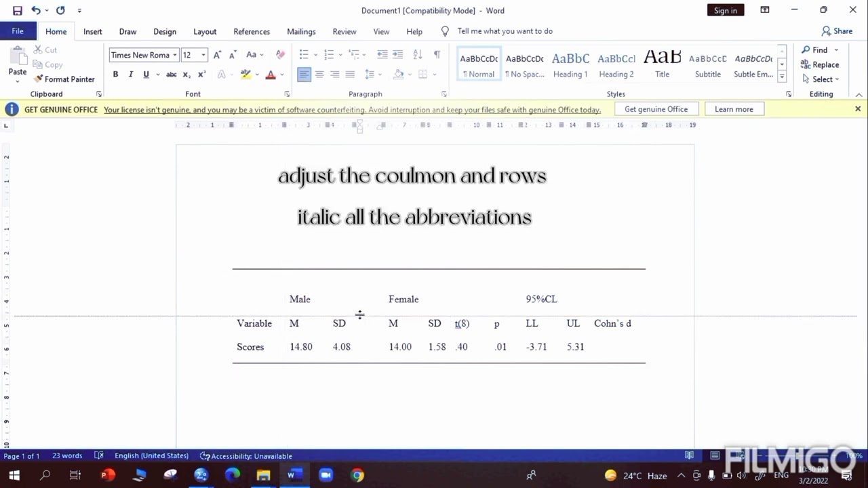
Task: Switch to the Insert tab
Action: pyautogui.click(x=93, y=31)
